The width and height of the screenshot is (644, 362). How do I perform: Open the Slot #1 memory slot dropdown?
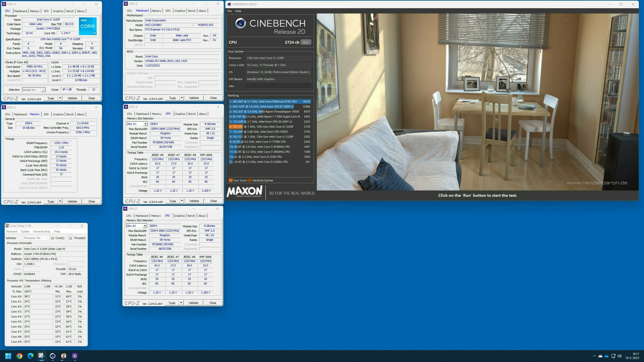(x=137, y=124)
